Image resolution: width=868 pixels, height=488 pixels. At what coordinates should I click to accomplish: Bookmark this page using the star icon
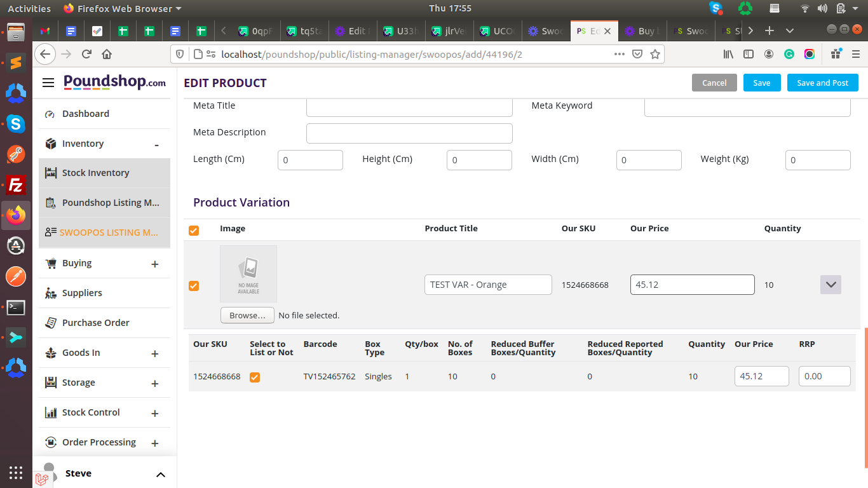point(654,54)
